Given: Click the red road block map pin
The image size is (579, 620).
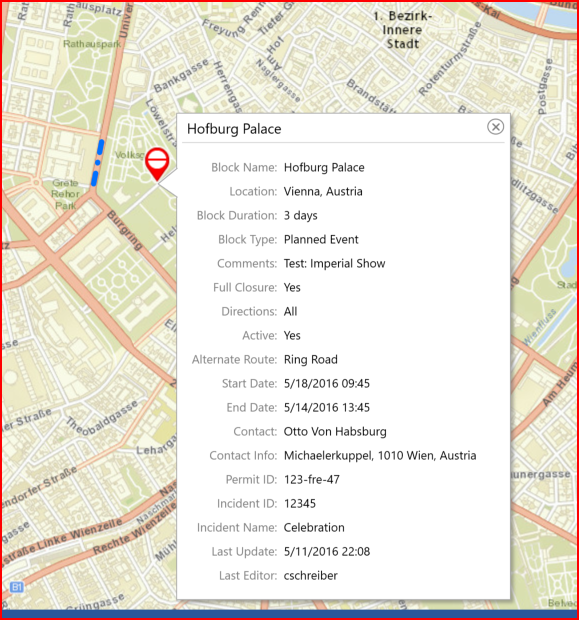Looking at the screenshot, I should coord(157,164).
